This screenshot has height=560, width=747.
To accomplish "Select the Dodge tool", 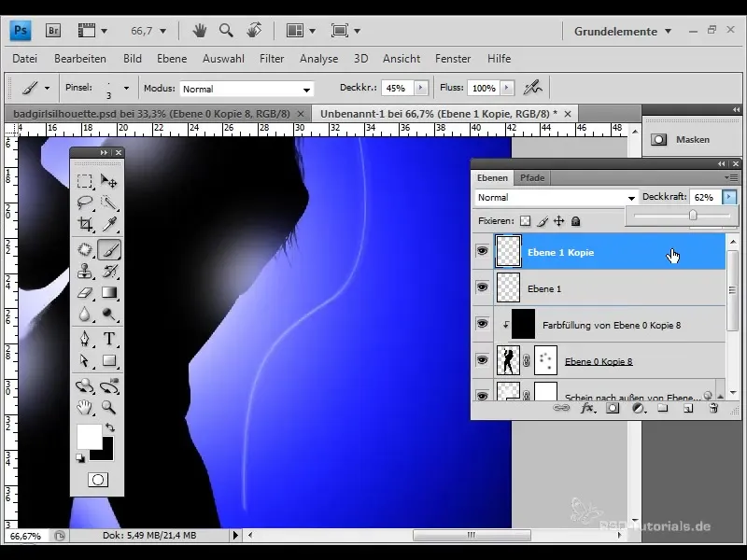I will click(109, 314).
